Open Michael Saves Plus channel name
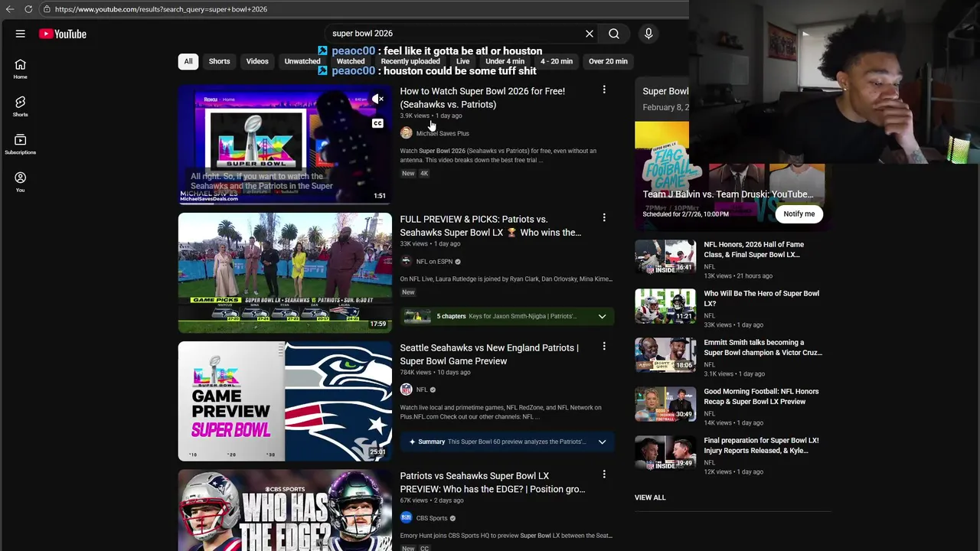The height and width of the screenshot is (551, 980). tap(443, 133)
